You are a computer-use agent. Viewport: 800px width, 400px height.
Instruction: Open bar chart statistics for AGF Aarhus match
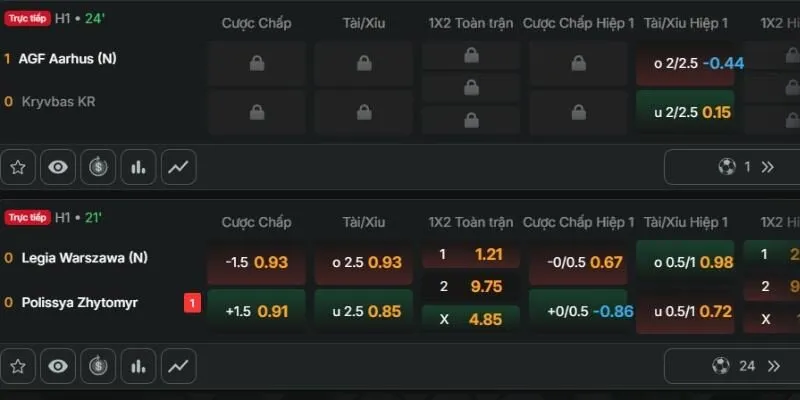(x=138, y=168)
